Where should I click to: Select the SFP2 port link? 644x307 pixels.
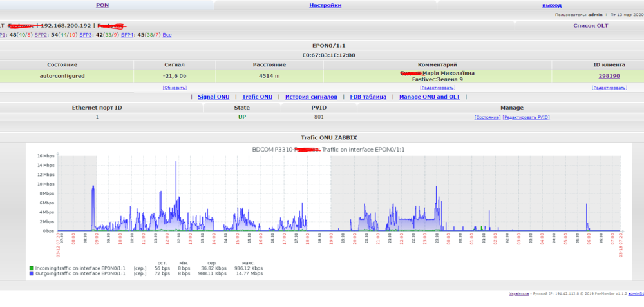click(41, 34)
